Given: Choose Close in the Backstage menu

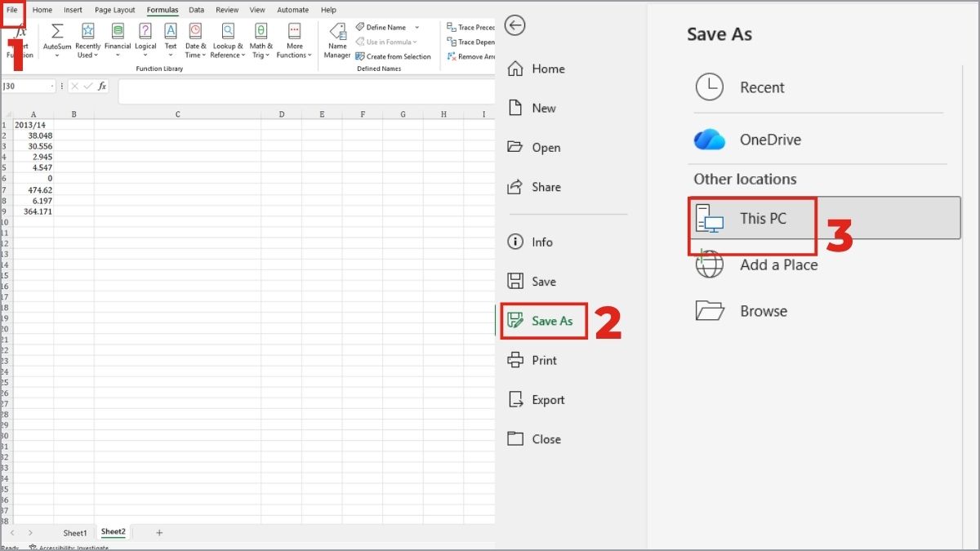Looking at the screenshot, I should coord(535,439).
